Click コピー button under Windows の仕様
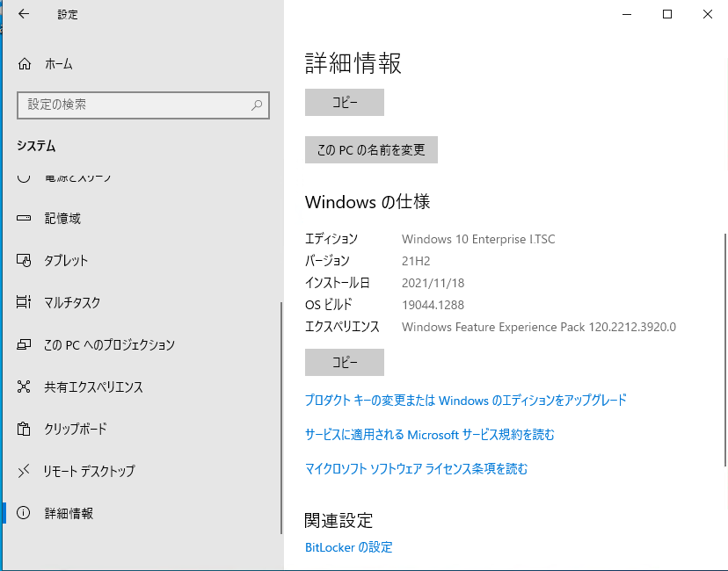This screenshot has height=571, width=728. point(345,362)
